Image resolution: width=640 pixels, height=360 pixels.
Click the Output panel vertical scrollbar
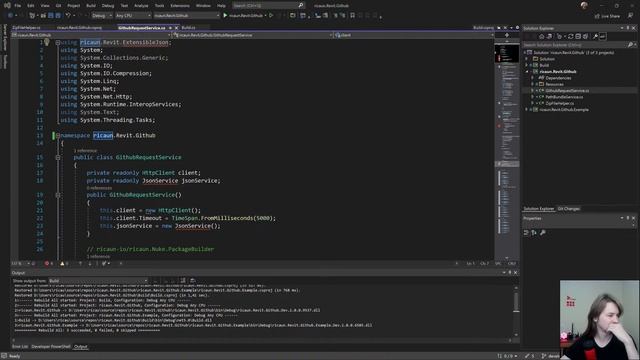[x=516, y=311]
